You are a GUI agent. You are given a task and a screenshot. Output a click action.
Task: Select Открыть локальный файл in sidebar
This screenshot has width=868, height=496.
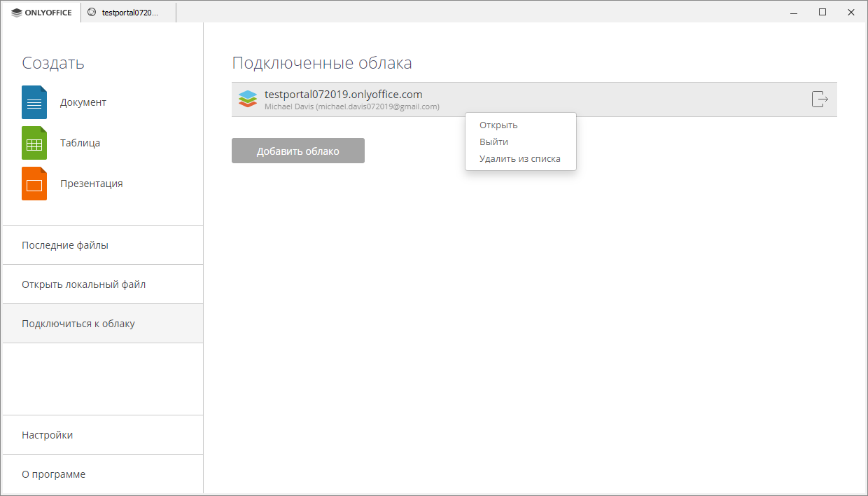[x=103, y=284]
